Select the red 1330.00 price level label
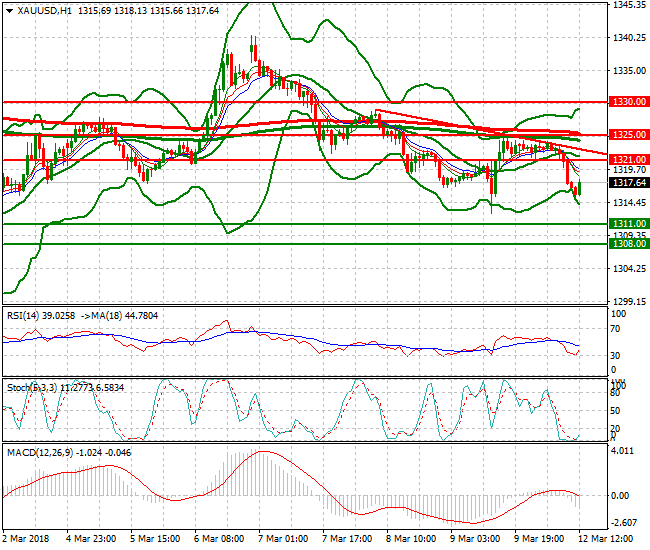Screen dimensions: 650x550 (628, 102)
